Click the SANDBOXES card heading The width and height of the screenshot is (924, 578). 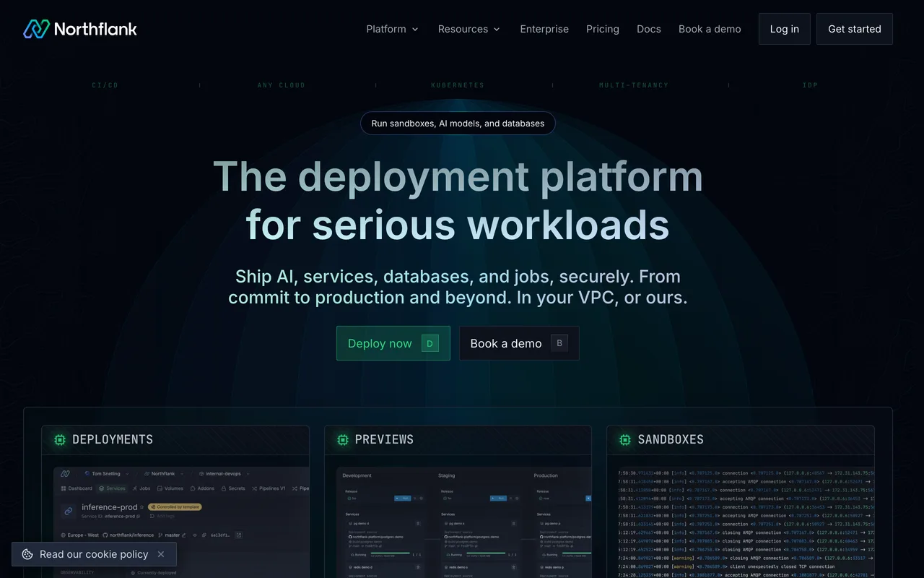coord(671,439)
